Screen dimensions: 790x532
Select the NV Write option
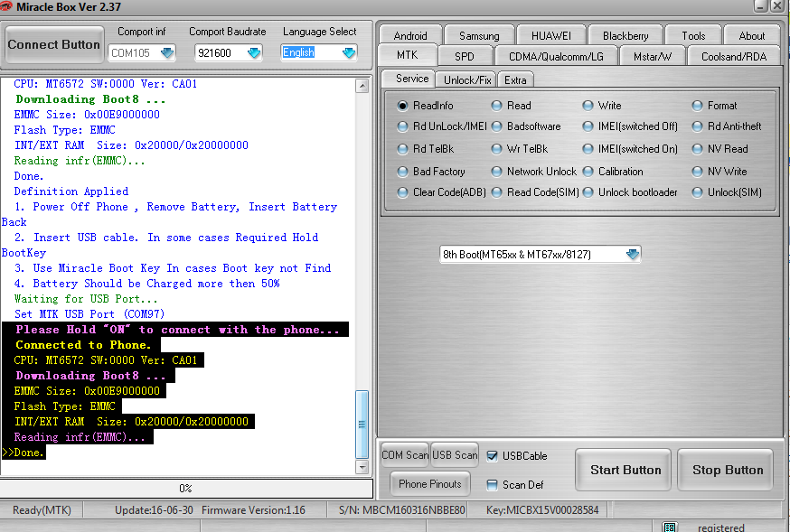click(697, 172)
